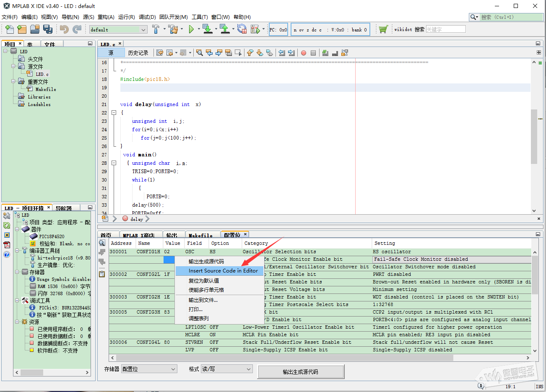Click the Build Project hammer icon
Screen dimensions: 546x392
[x=156, y=29]
